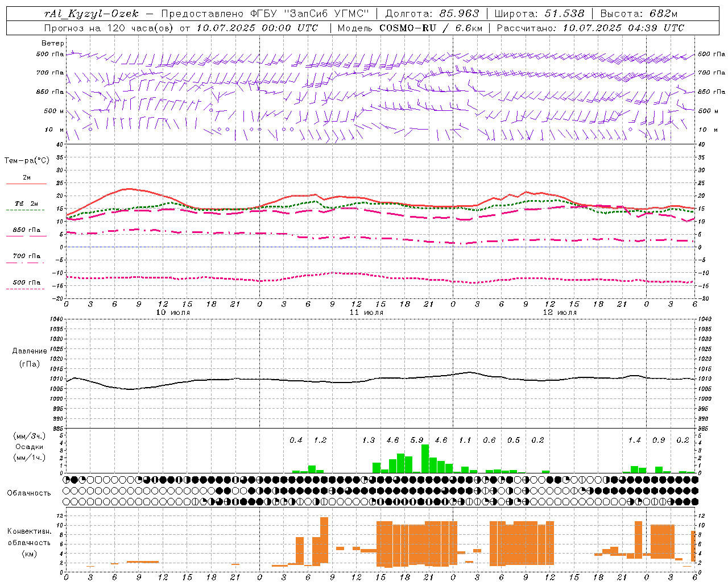Click the 850 гПа temperature legend entry
Image resolution: width=728 pixels, height=582 pixels.
coord(26,230)
